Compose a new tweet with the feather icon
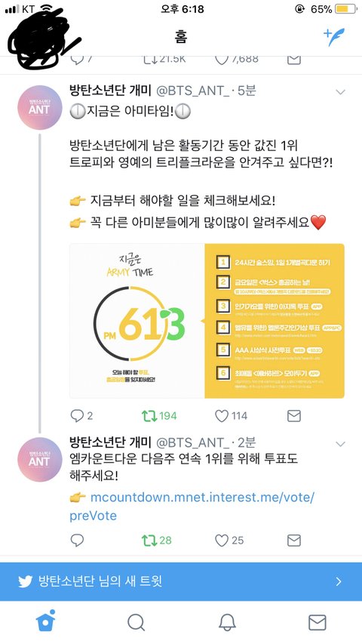This screenshot has width=362, height=644. pyautogui.click(x=334, y=38)
